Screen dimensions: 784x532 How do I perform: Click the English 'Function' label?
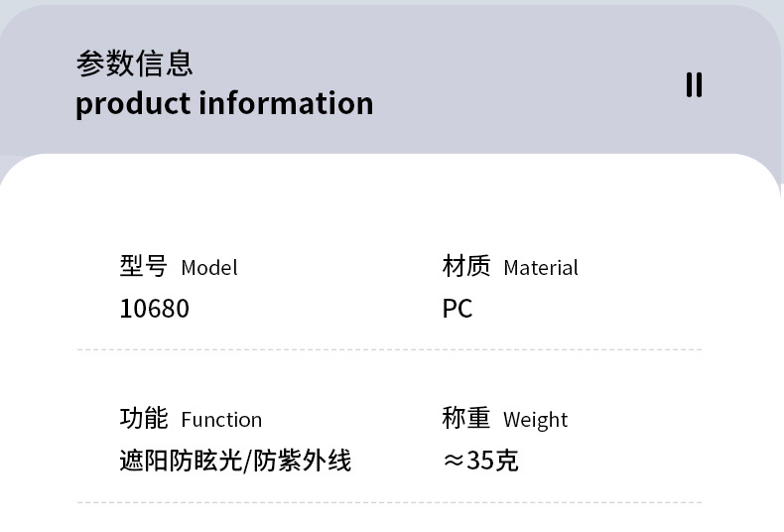pos(221,420)
